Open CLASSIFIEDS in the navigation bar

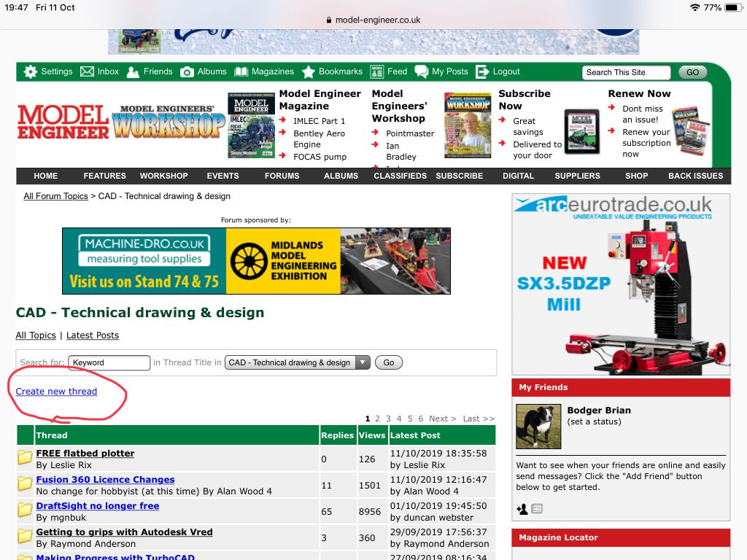(400, 176)
